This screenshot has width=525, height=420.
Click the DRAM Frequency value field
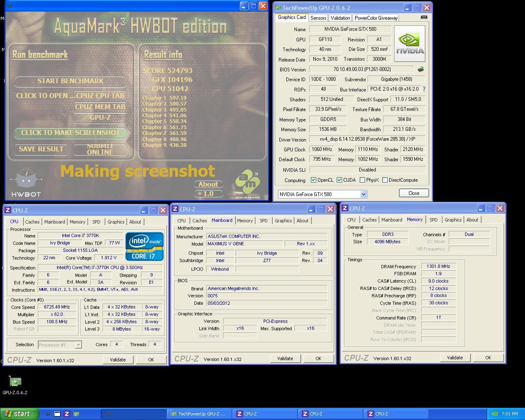(438, 266)
